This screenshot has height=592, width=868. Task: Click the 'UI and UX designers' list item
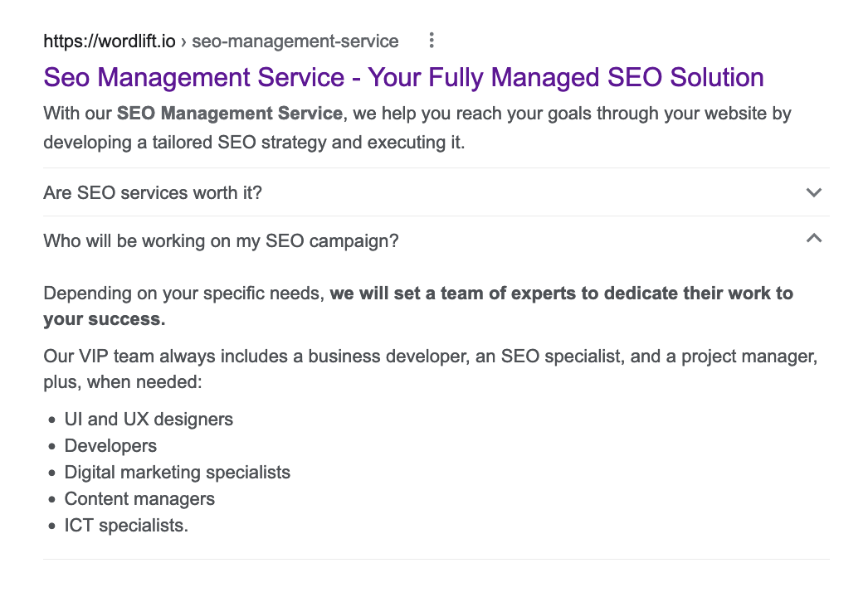(x=149, y=420)
